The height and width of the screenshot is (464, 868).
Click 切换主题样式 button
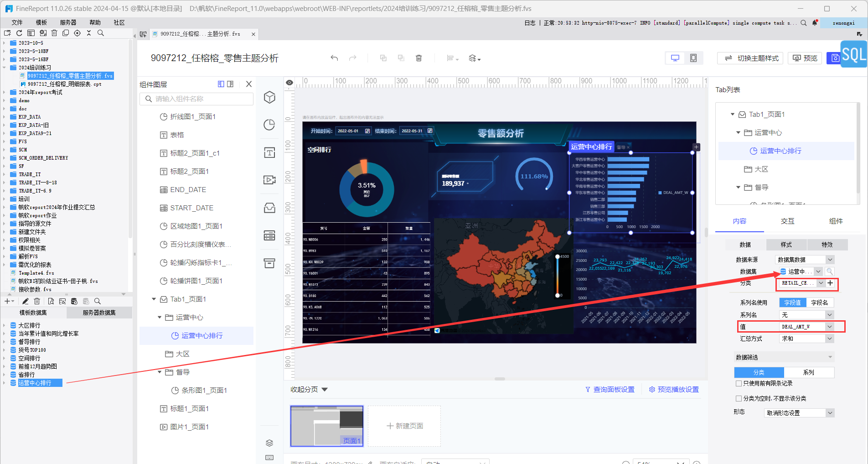coord(750,58)
